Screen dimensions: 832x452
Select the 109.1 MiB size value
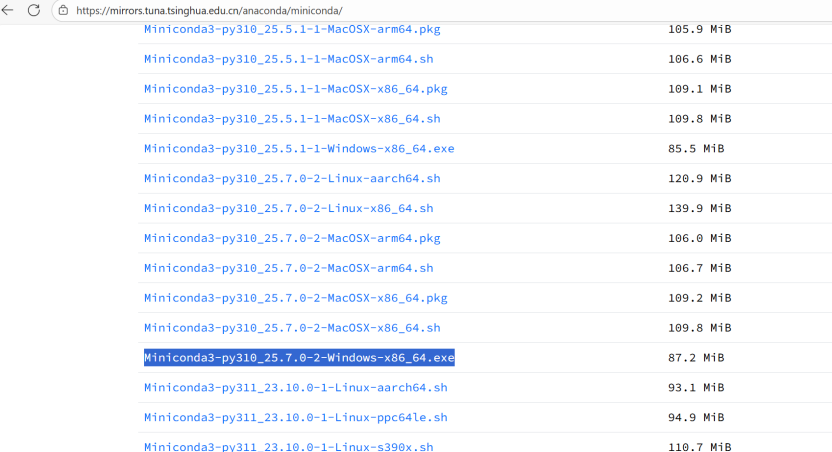699,89
